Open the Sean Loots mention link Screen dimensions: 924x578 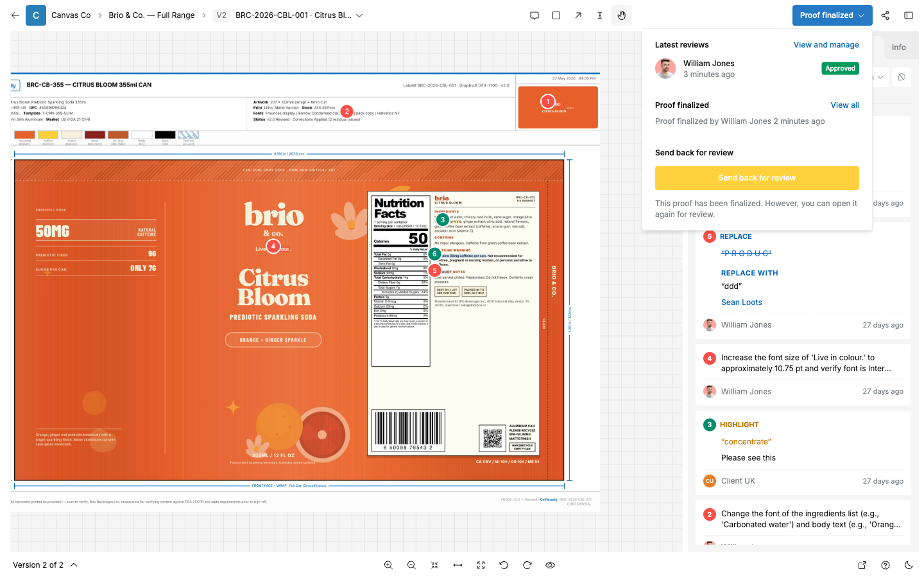(x=741, y=302)
